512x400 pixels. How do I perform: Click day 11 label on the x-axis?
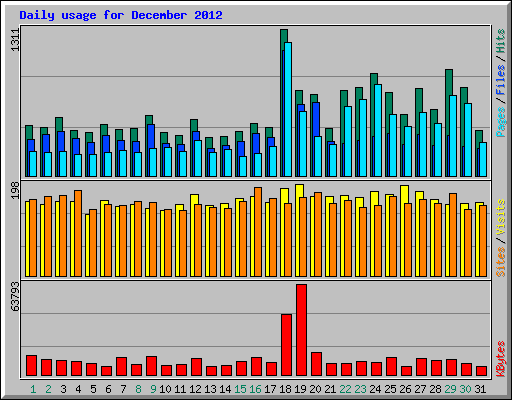(x=180, y=389)
